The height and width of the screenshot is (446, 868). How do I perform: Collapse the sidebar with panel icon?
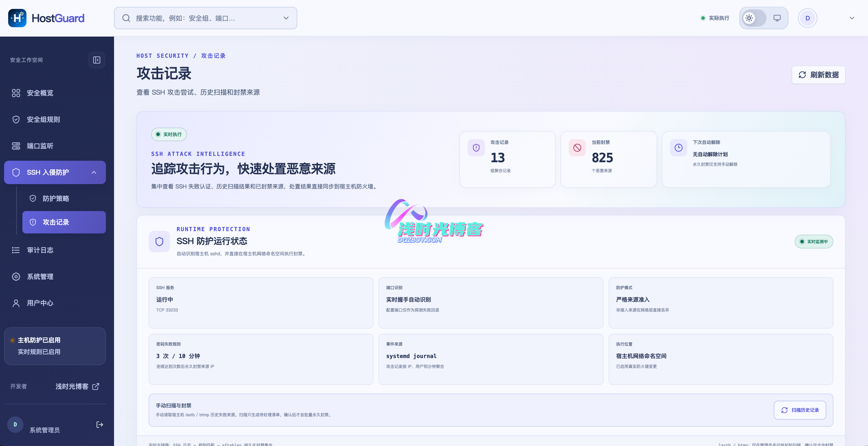pos(97,60)
